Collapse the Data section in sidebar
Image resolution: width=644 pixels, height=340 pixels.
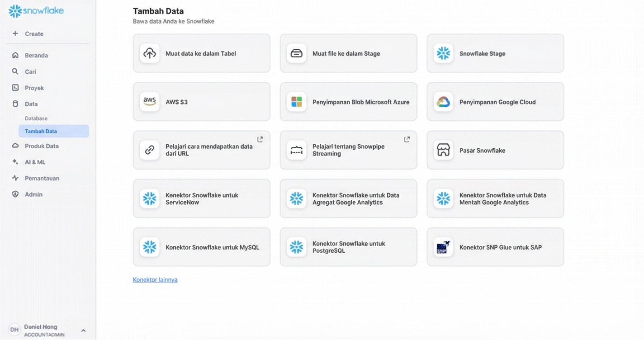[31, 104]
